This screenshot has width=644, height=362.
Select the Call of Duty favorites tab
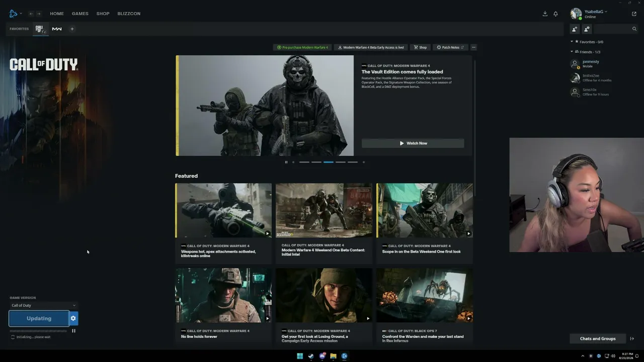pos(40,29)
